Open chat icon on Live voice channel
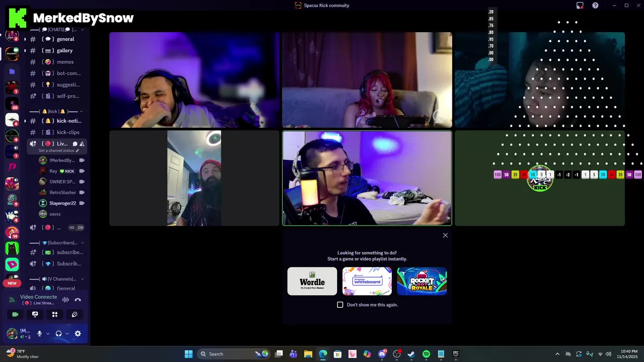This screenshot has height=362, width=644. click(x=74, y=144)
